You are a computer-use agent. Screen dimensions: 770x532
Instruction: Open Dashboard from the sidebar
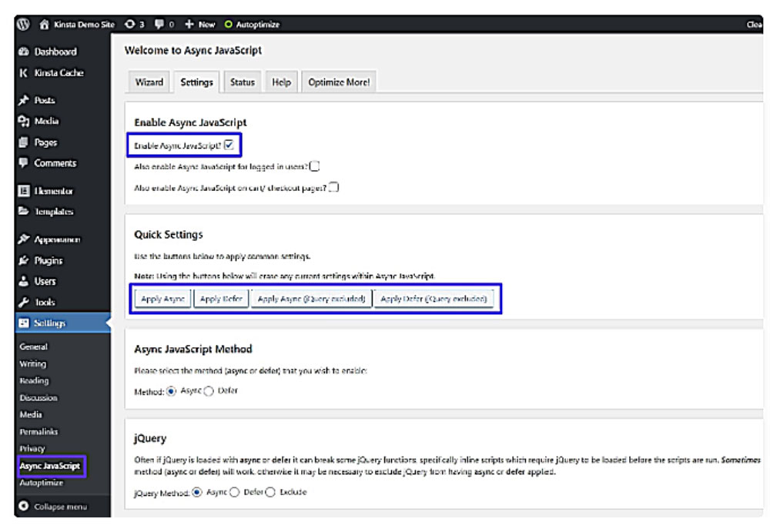tap(55, 52)
